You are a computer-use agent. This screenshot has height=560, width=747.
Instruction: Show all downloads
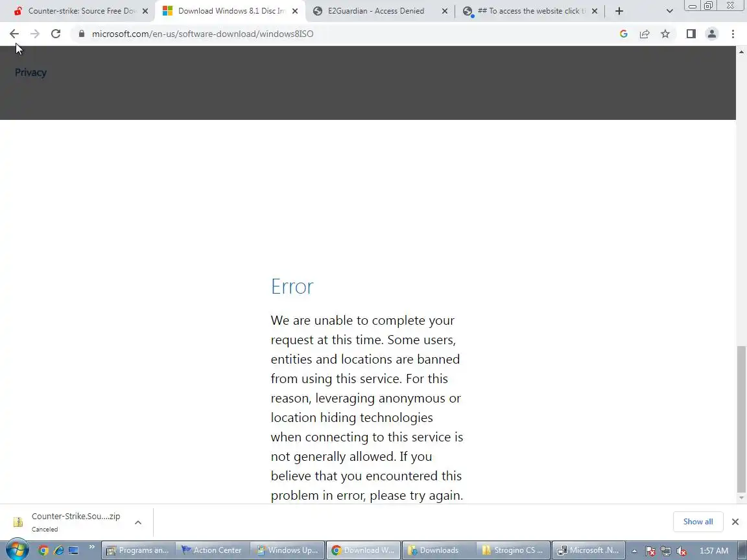(698, 521)
